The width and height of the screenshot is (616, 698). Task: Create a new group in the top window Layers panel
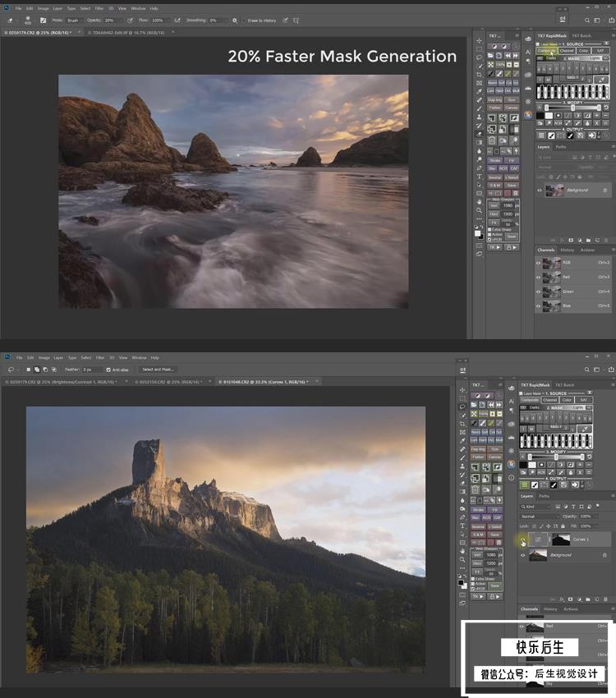[x=588, y=240]
